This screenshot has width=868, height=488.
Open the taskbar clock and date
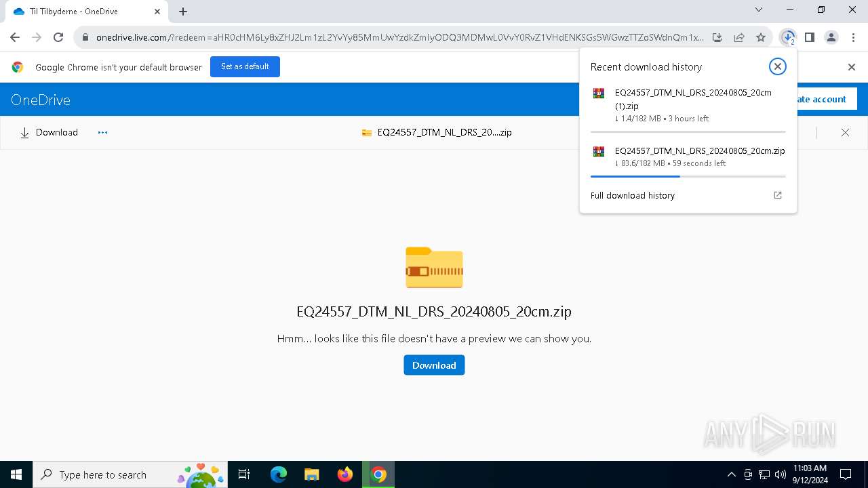pyautogui.click(x=810, y=474)
